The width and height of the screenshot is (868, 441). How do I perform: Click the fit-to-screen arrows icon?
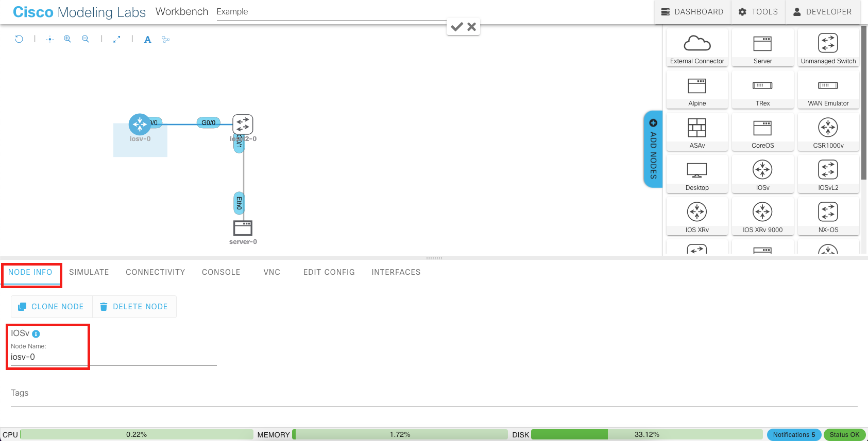coord(117,39)
